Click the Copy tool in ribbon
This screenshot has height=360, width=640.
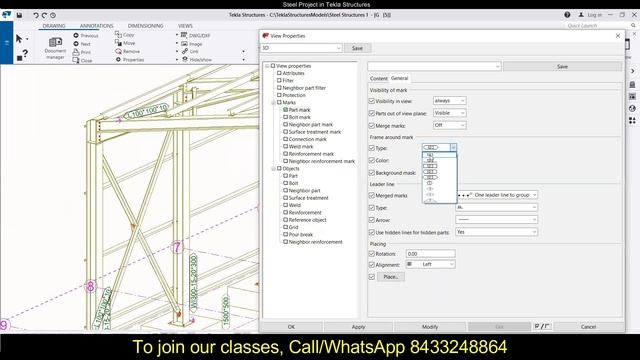click(125, 35)
